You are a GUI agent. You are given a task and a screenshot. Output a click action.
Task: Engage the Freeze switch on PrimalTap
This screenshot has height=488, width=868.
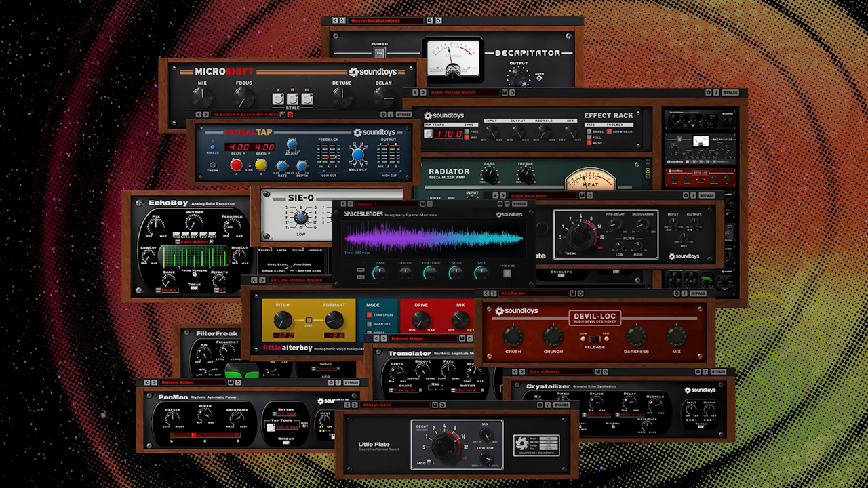(213, 146)
